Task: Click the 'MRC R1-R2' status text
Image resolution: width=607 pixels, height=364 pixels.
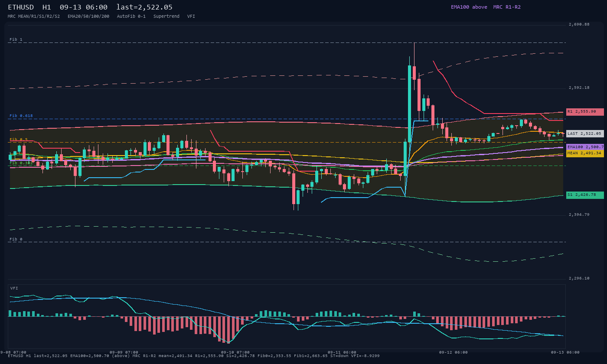Action: click(x=507, y=7)
